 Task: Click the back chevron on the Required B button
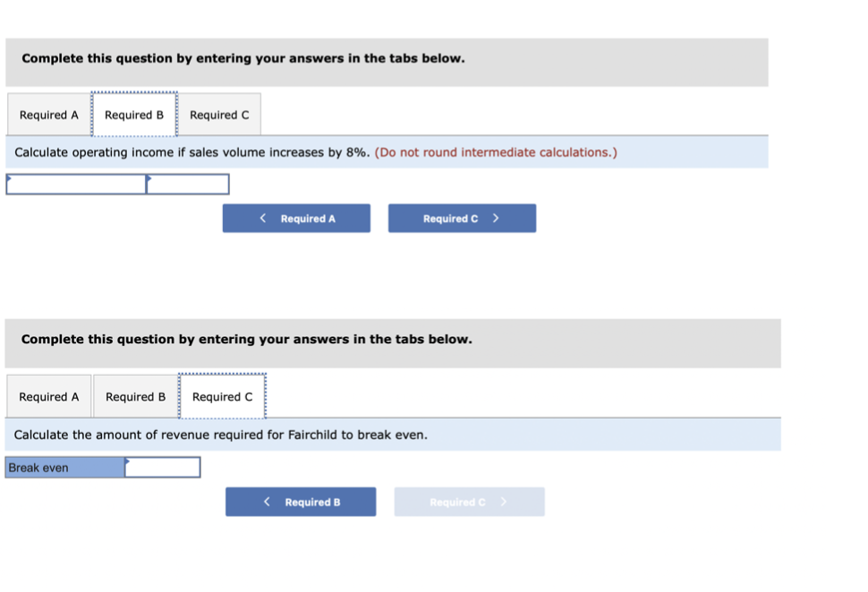coord(267,502)
